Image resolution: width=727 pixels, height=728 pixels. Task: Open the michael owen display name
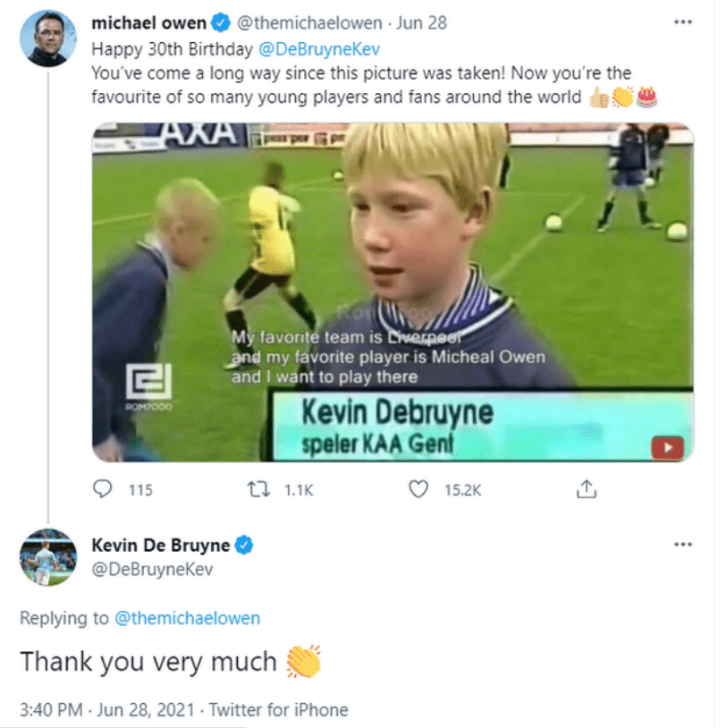149,22
